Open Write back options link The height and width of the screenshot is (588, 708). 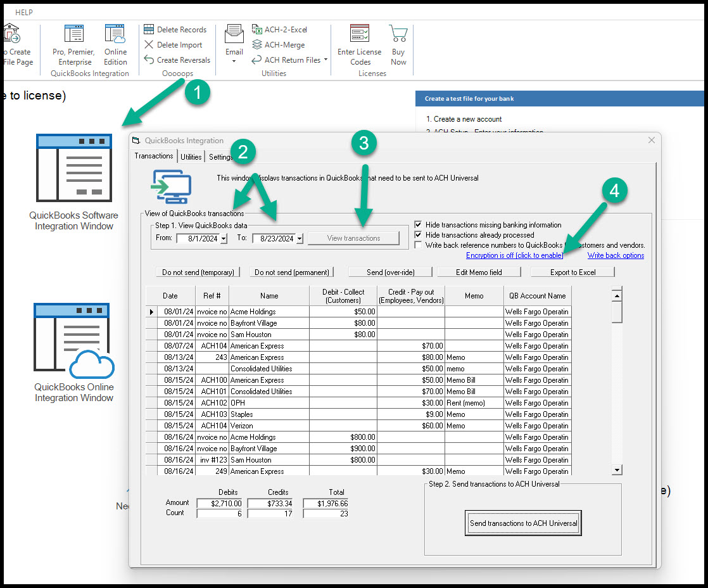pyautogui.click(x=616, y=255)
